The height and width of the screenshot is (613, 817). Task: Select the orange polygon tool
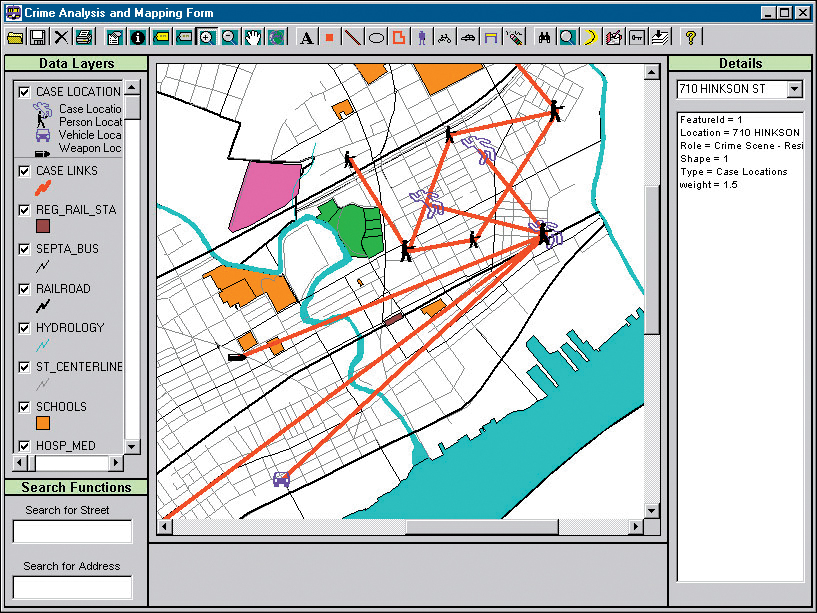pos(399,38)
